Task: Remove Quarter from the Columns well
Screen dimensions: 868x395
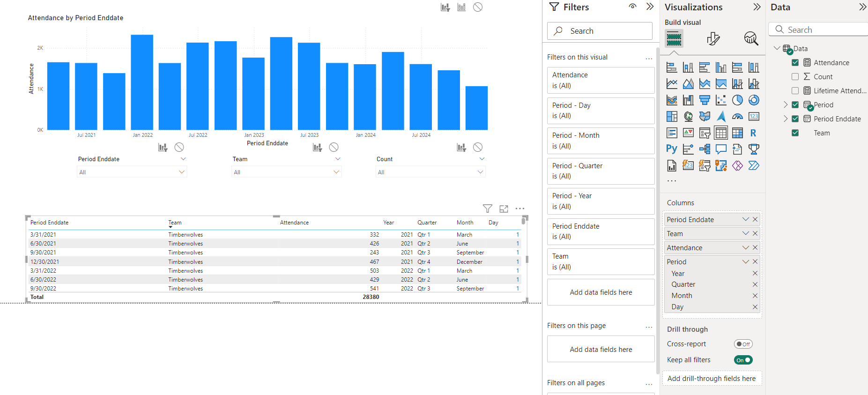Action: tap(755, 284)
